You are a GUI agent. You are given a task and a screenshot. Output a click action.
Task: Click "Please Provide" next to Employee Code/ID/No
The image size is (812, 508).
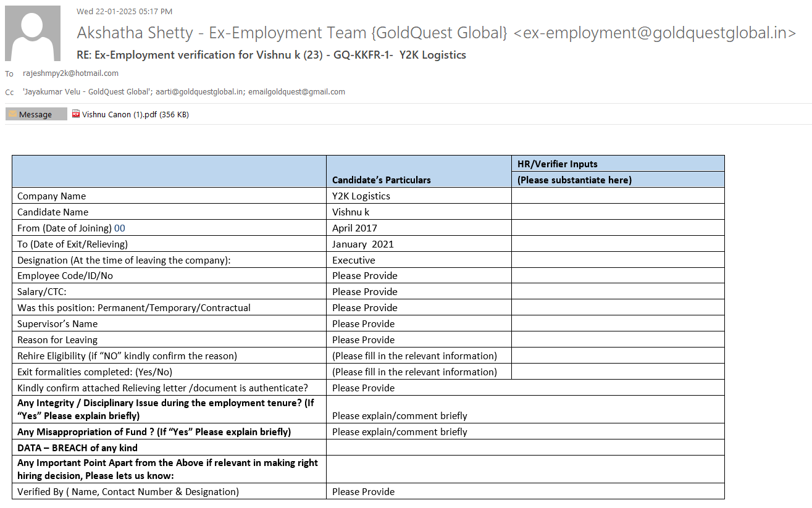pos(364,275)
